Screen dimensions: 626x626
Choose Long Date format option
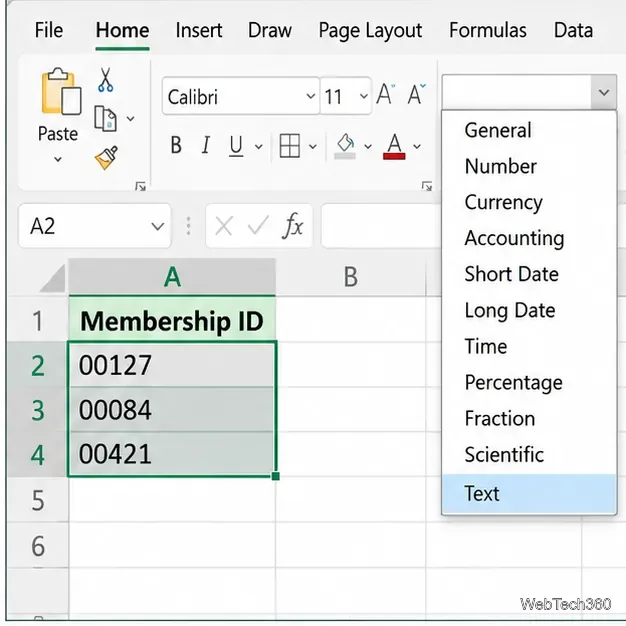click(x=529, y=310)
